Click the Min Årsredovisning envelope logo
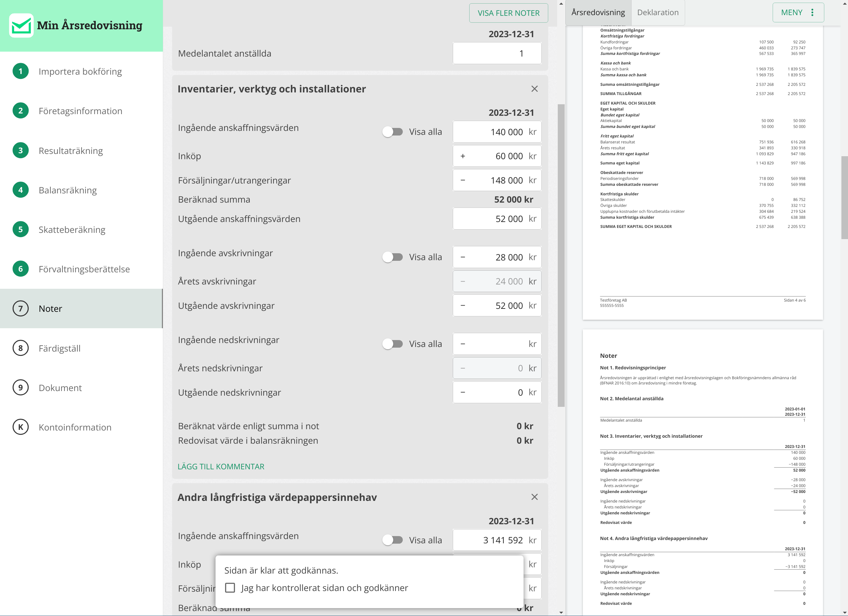 point(21,25)
